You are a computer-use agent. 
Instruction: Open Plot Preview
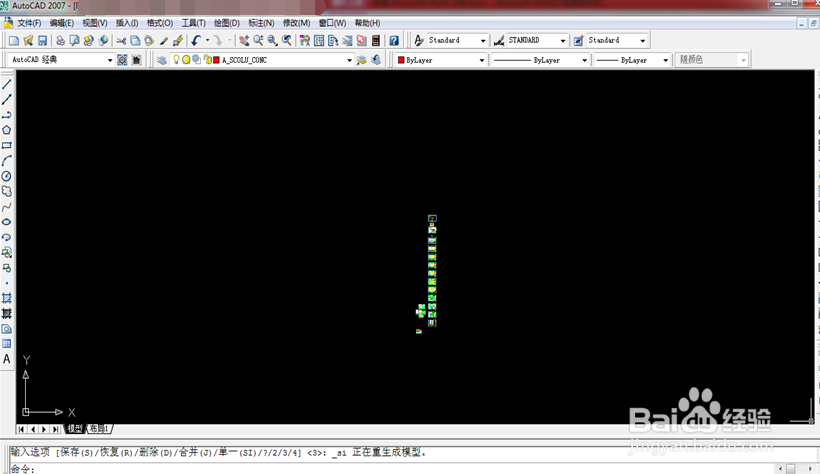click(74, 40)
